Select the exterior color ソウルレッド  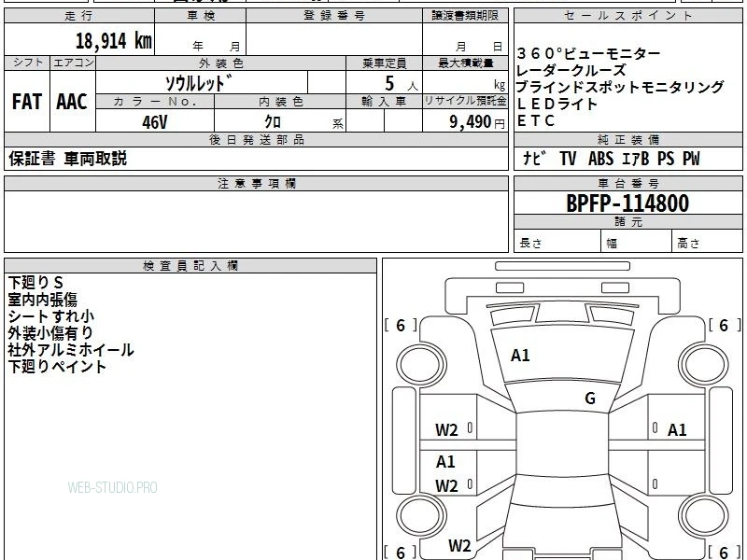point(199,83)
